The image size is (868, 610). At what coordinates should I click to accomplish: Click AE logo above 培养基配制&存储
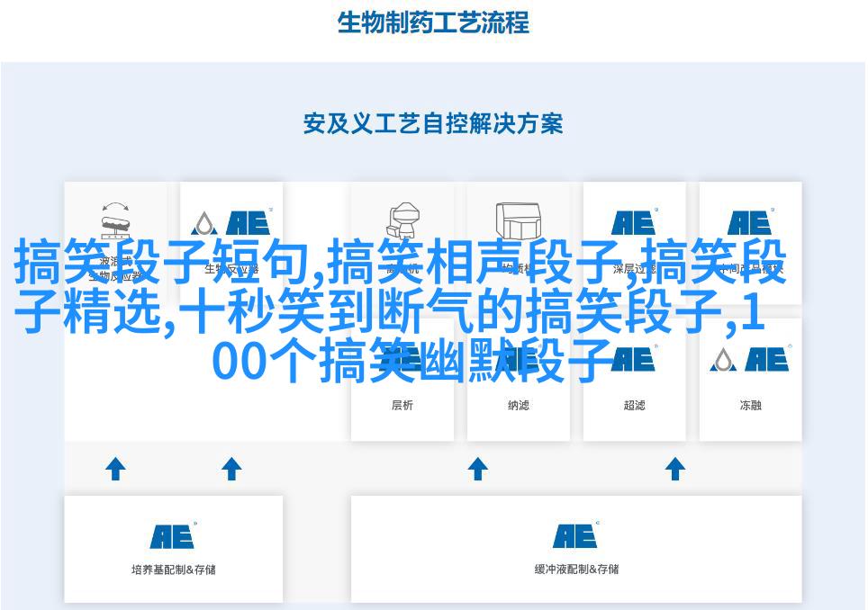[173, 535]
